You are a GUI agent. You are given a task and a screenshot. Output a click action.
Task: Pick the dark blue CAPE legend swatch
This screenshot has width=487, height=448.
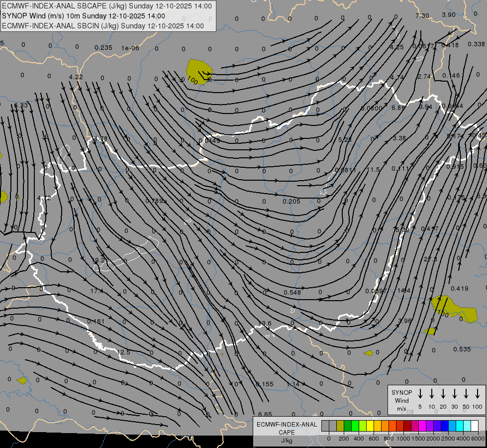pos(445,426)
